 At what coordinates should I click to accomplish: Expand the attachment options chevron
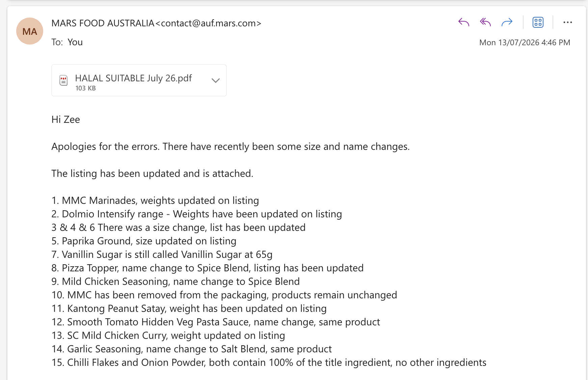pyautogui.click(x=216, y=80)
